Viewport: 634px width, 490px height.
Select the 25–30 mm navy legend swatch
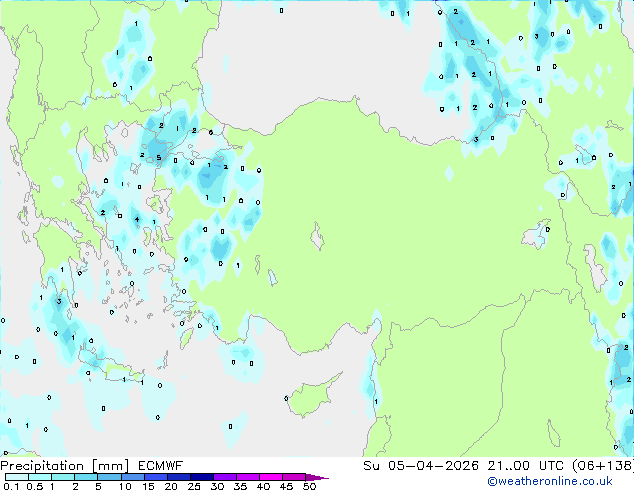(202, 477)
